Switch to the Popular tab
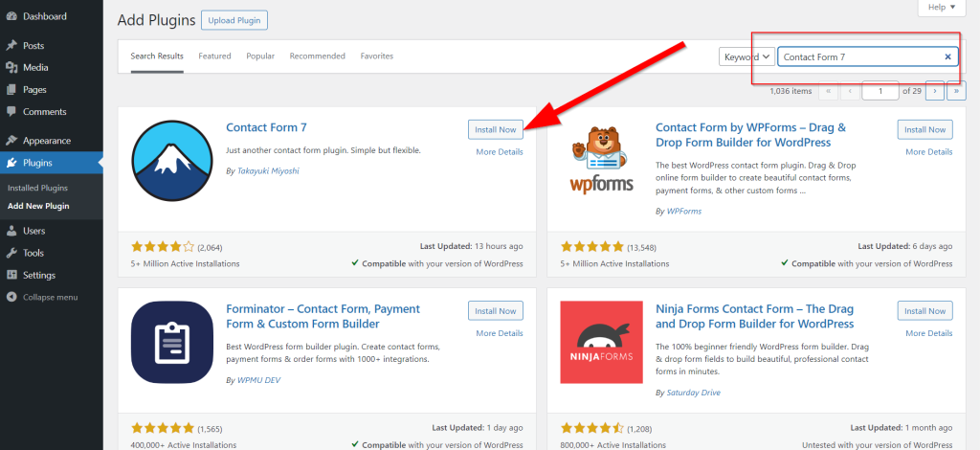Viewport: 980px width, 450px height. [x=260, y=56]
